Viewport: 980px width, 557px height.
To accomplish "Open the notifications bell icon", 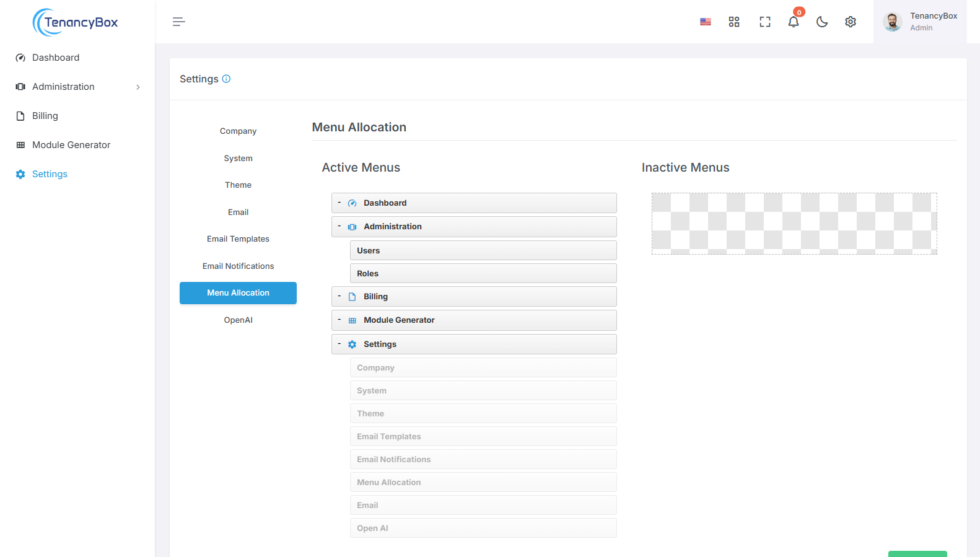I will coord(793,22).
